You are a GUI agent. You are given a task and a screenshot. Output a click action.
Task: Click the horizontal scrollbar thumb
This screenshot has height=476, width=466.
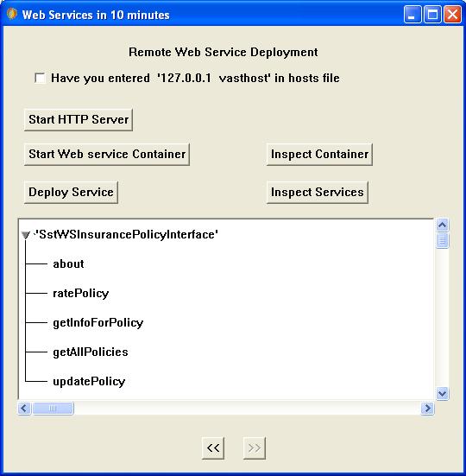pos(53,409)
